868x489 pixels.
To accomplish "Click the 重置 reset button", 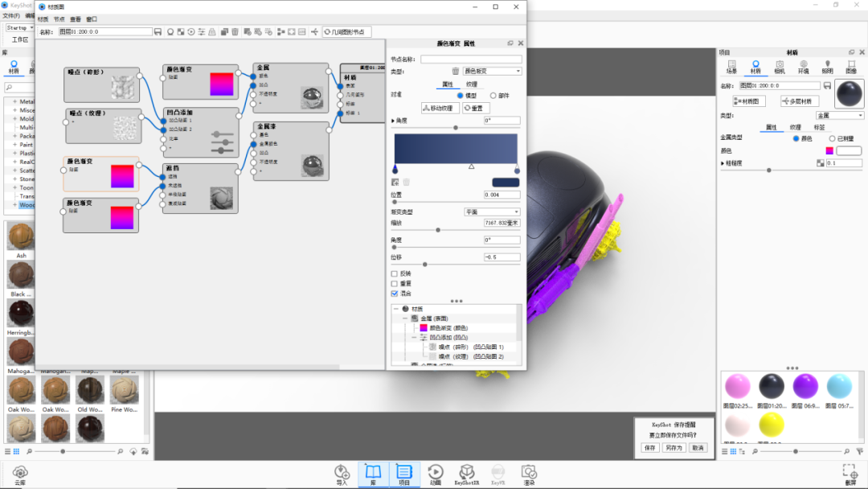I will click(476, 108).
